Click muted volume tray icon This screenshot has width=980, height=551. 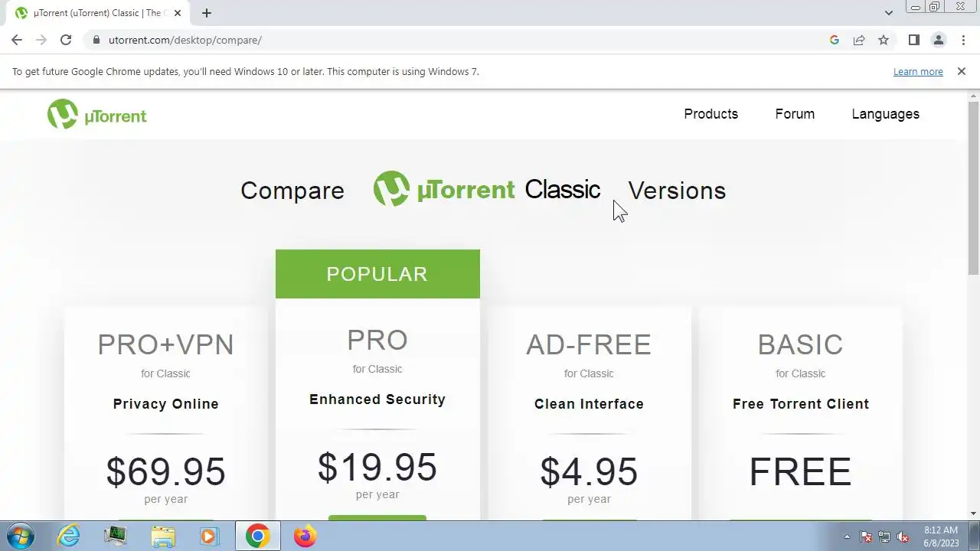pyautogui.click(x=903, y=536)
